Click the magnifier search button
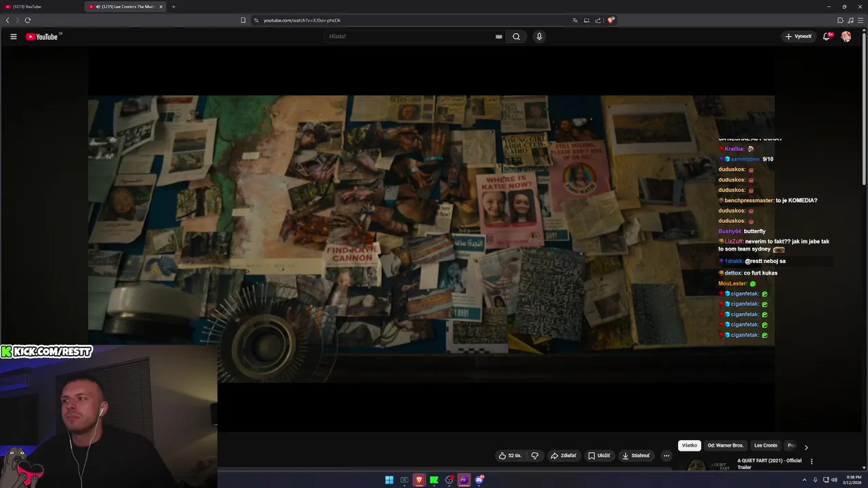 516,37
